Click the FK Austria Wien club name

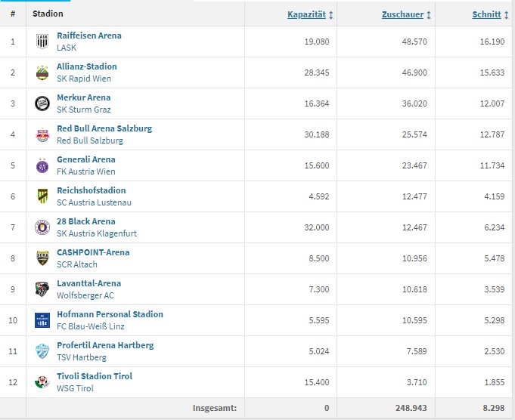pyautogui.click(x=86, y=171)
